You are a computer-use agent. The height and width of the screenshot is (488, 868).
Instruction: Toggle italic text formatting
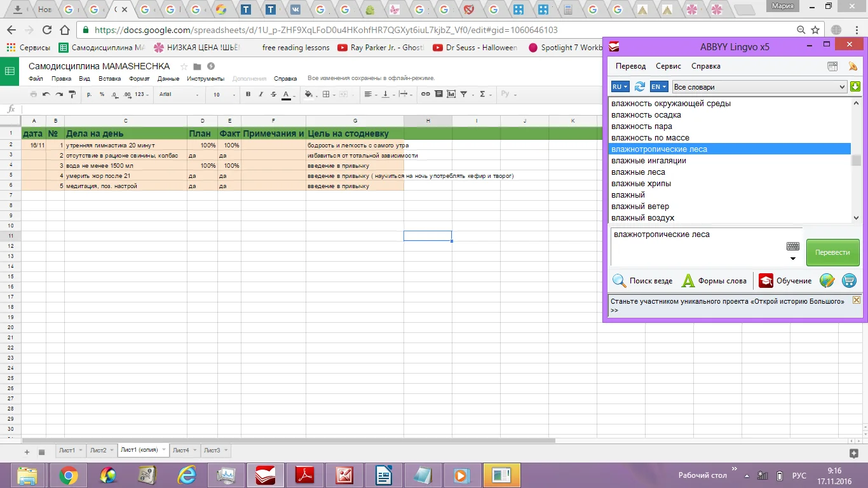[261, 94]
